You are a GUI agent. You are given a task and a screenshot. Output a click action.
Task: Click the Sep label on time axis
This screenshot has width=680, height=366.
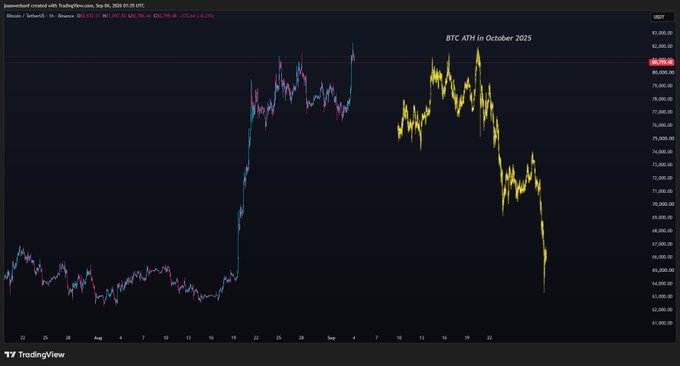(331, 338)
